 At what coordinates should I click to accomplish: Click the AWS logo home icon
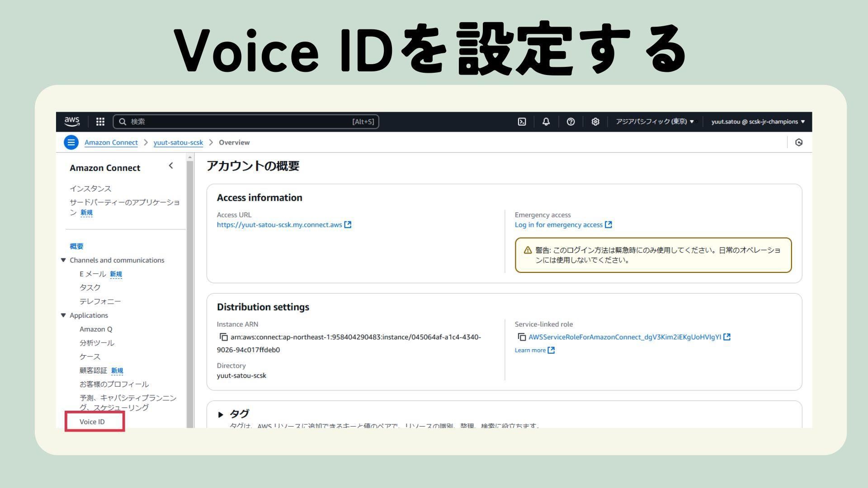(x=72, y=121)
